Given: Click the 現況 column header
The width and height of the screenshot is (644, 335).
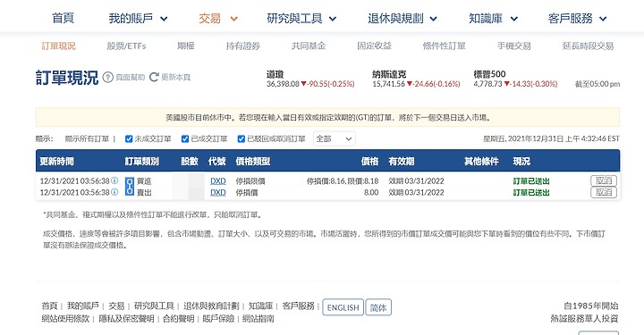Looking at the screenshot, I should (x=521, y=161).
